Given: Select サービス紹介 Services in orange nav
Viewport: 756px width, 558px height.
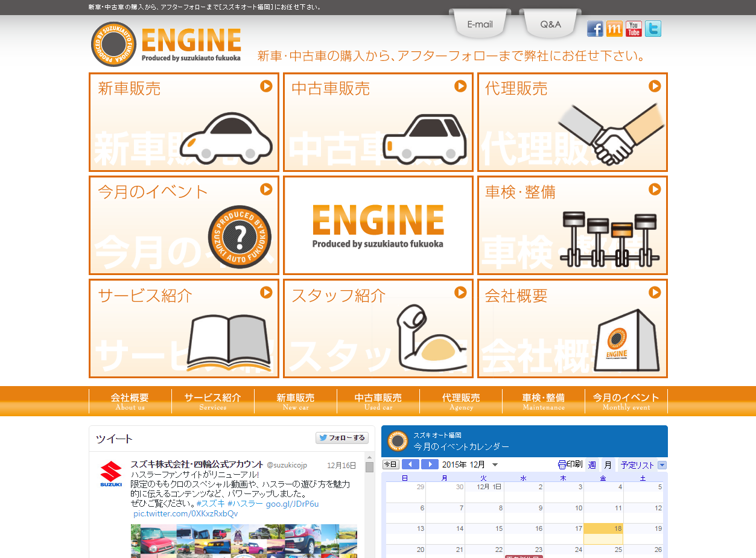Looking at the screenshot, I should (x=212, y=401).
